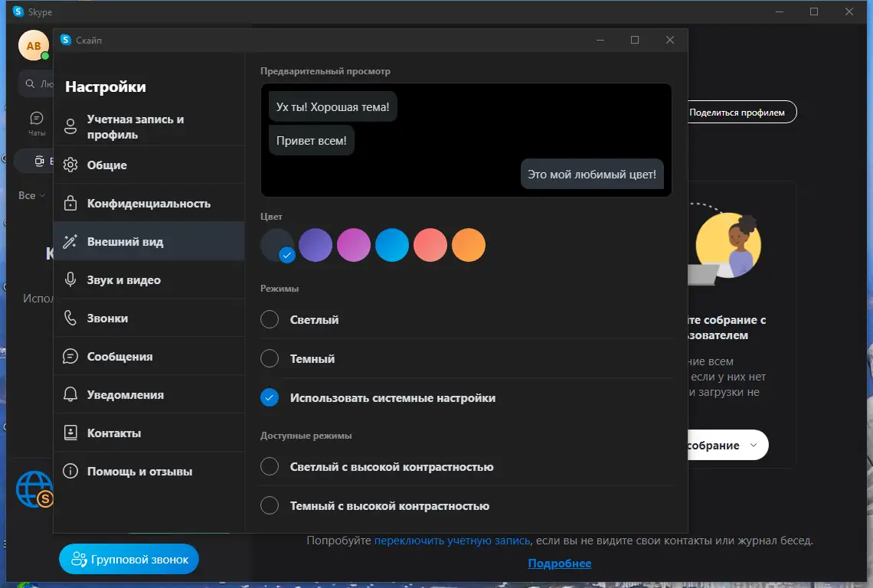Click the Групповой звонок button
The image size is (873, 588).
129,559
